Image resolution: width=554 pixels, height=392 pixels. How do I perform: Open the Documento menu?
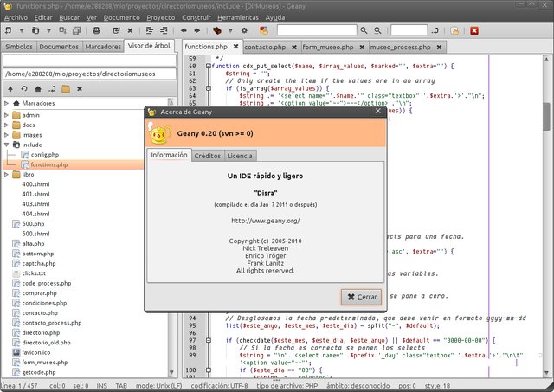tap(121, 17)
